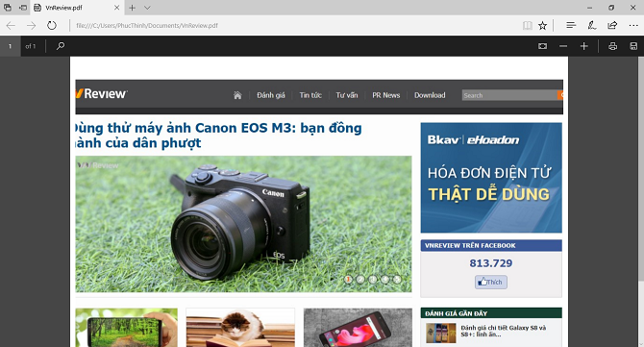This screenshot has height=347, width=644.
Task: Go forward in browser history
Action: pos(31,25)
